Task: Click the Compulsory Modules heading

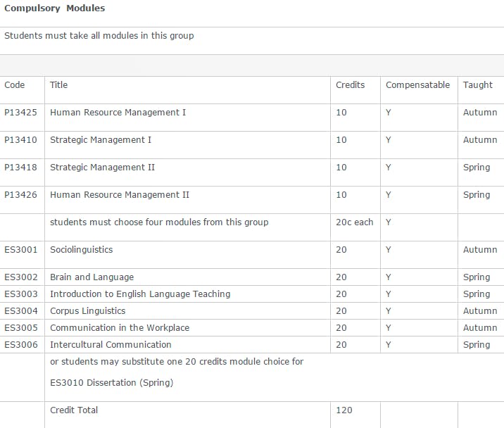Action: (54, 8)
